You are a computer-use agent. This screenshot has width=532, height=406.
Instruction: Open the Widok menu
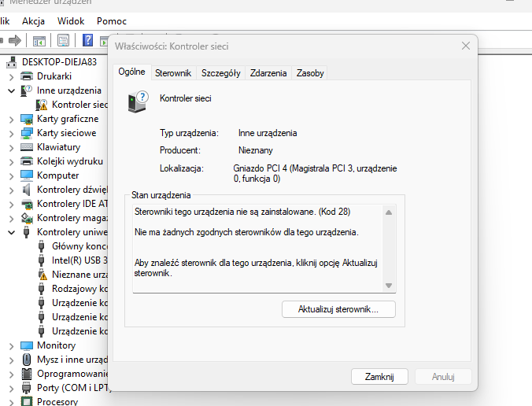pos(71,21)
